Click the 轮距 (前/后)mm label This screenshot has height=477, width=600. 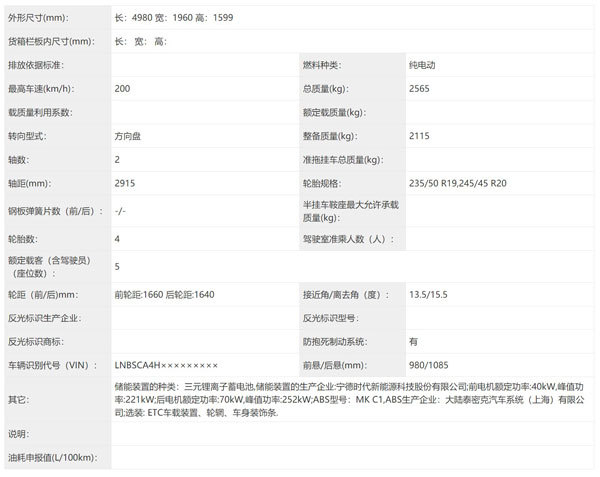(43, 295)
